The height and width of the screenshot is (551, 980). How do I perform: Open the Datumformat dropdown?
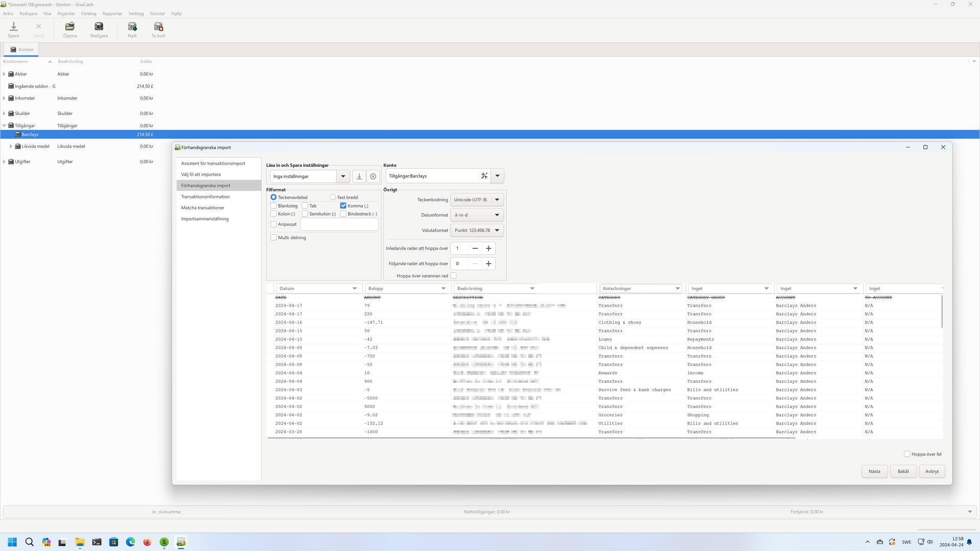coord(477,215)
